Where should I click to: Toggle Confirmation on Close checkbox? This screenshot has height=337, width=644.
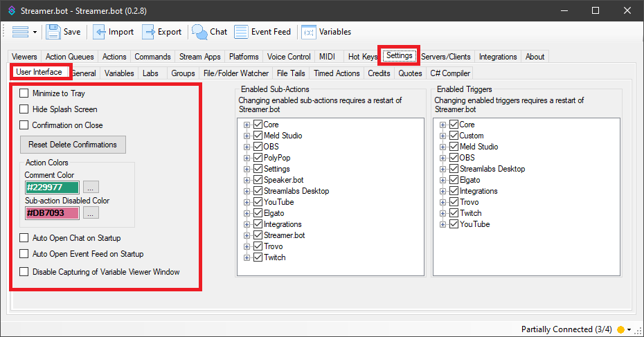point(24,125)
